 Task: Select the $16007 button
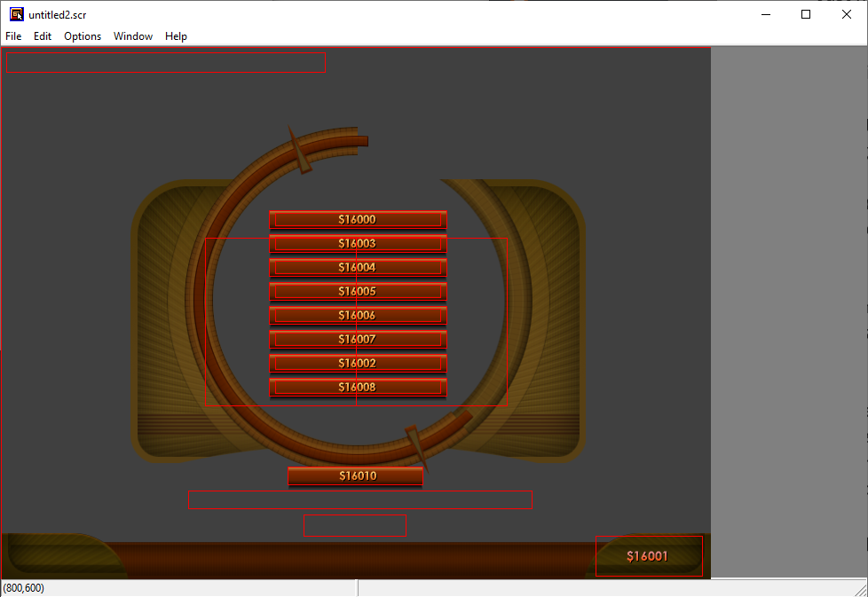pyautogui.click(x=358, y=339)
